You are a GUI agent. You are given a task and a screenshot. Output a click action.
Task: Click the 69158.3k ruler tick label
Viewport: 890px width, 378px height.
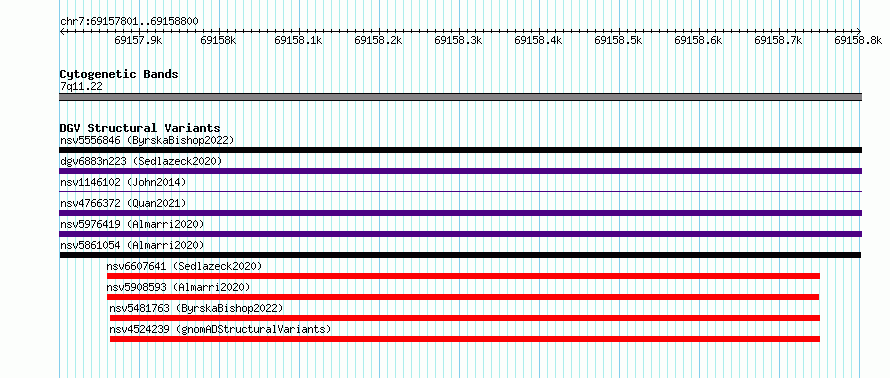(459, 40)
